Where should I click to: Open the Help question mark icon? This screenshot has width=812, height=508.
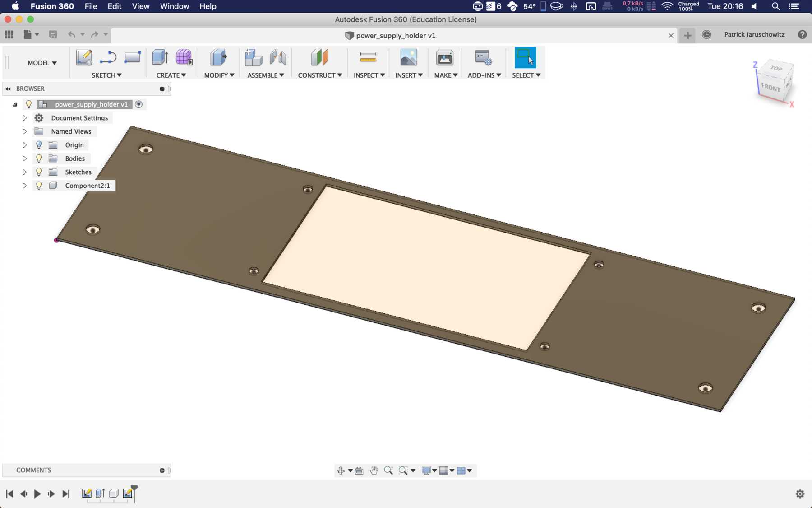point(802,35)
